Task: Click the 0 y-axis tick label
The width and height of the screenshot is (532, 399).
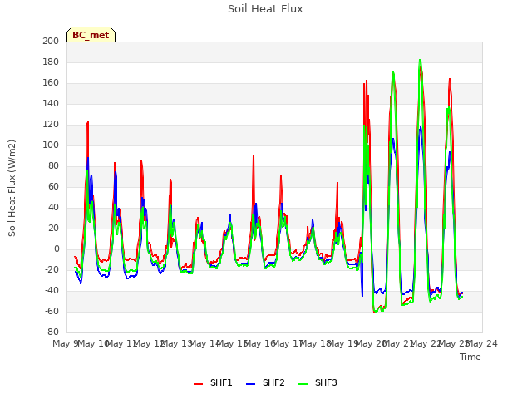Action: pyautogui.click(x=57, y=249)
